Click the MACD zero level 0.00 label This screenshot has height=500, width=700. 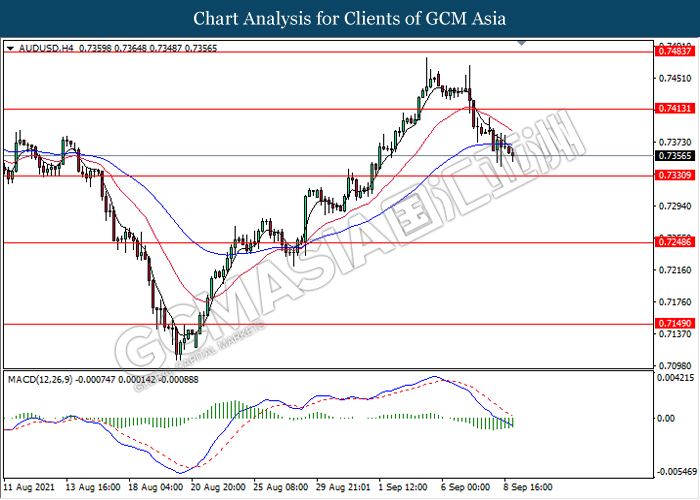click(666, 418)
